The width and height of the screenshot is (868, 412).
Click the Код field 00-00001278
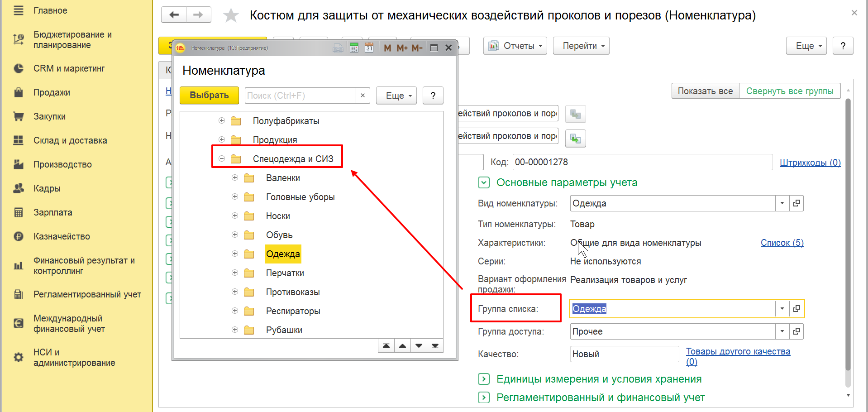(x=643, y=162)
